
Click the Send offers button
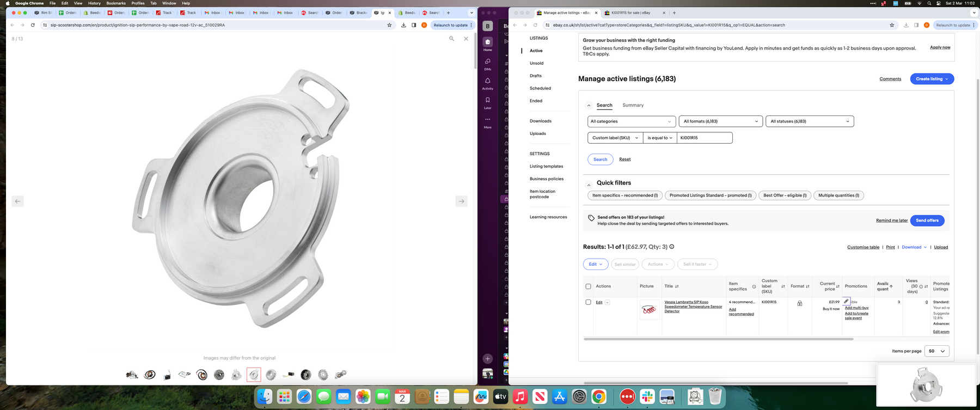click(927, 221)
